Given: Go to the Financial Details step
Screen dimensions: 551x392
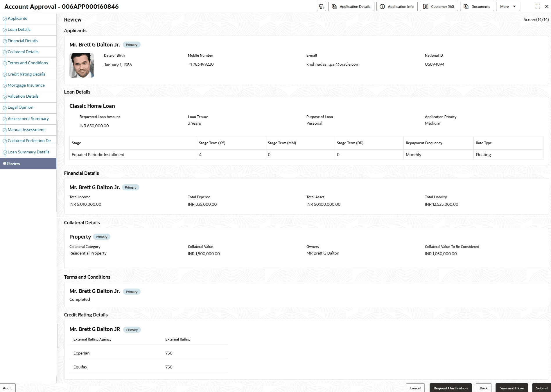Looking at the screenshot, I should tap(23, 41).
